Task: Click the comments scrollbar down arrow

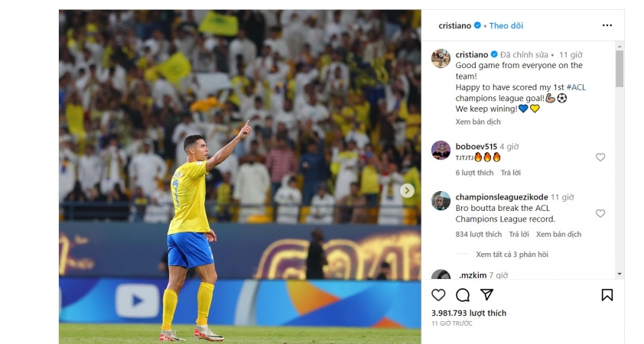Action: coord(620,274)
